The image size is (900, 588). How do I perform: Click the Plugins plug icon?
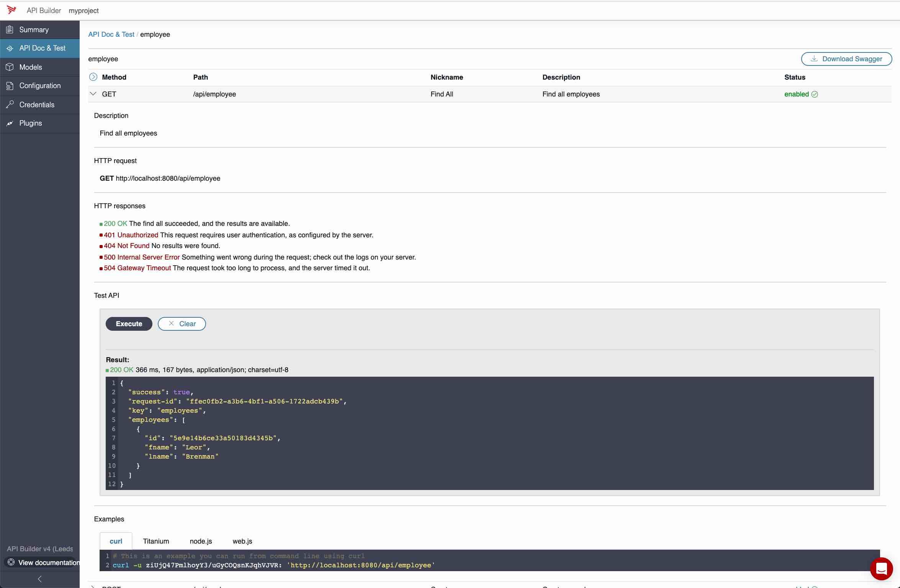10,123
